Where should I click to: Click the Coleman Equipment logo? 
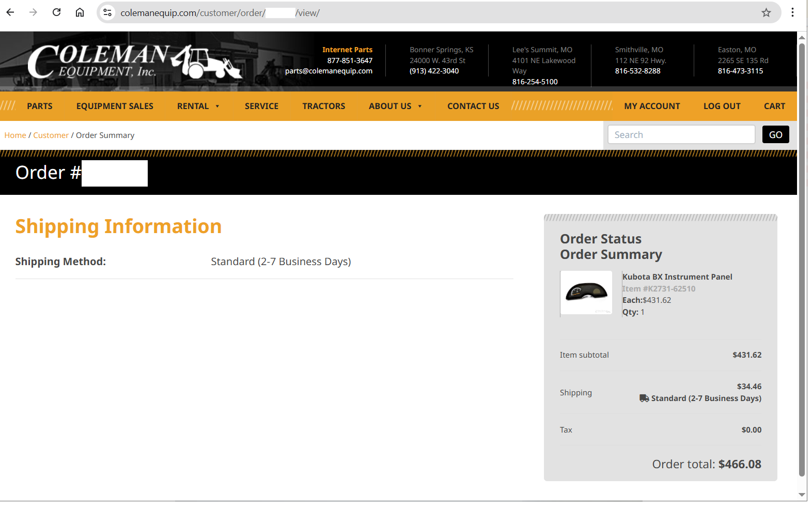[x=135, y=62]
